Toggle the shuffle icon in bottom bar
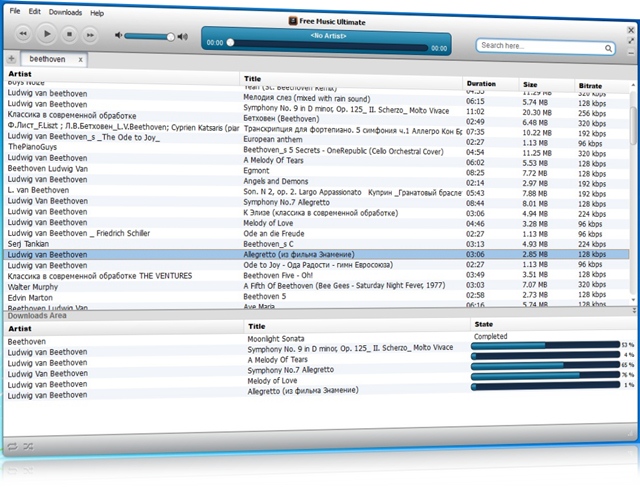 click(x=28, y=446)
